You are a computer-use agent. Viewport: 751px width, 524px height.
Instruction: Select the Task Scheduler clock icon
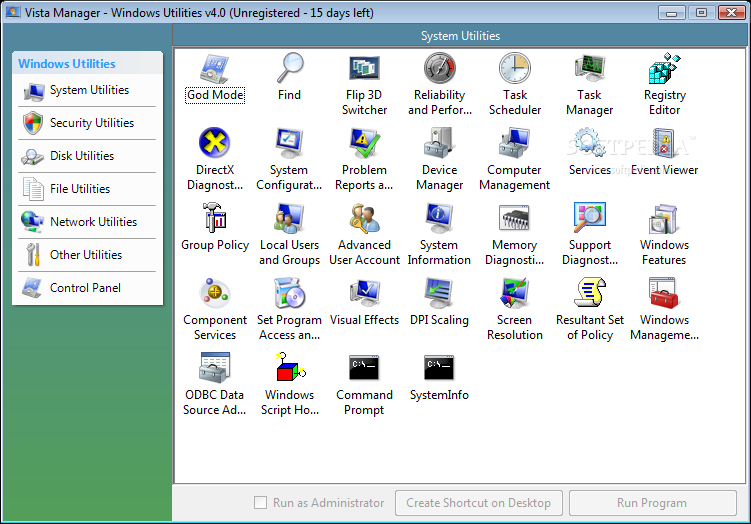tap(514, 69)
